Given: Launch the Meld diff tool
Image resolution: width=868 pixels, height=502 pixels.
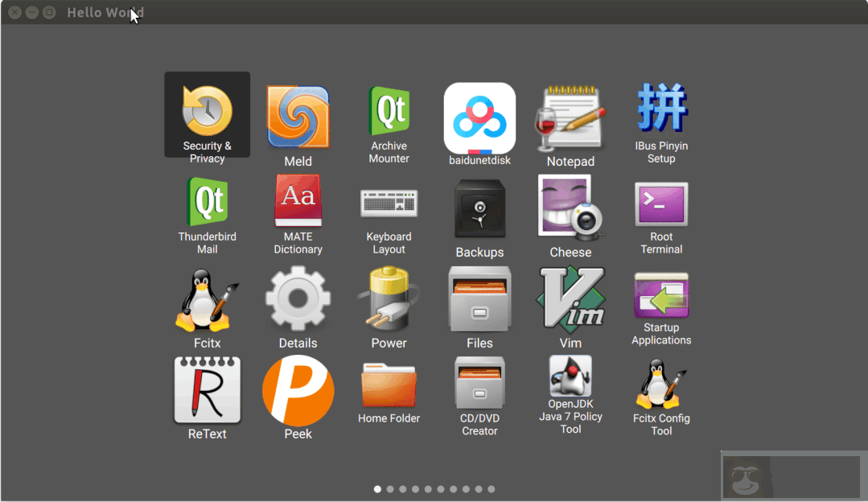Looking at the screenshot, I should pyautogui.click(x=298, y=117).
